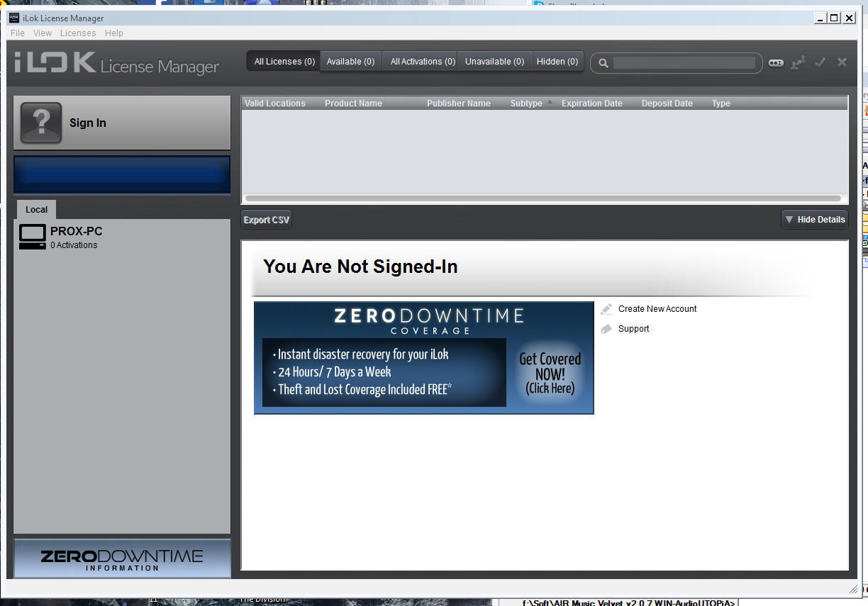The width and height of the screenshot is (868, 606).
Task: Minimize the iLok License Manager window
Action: pos(820,18)
